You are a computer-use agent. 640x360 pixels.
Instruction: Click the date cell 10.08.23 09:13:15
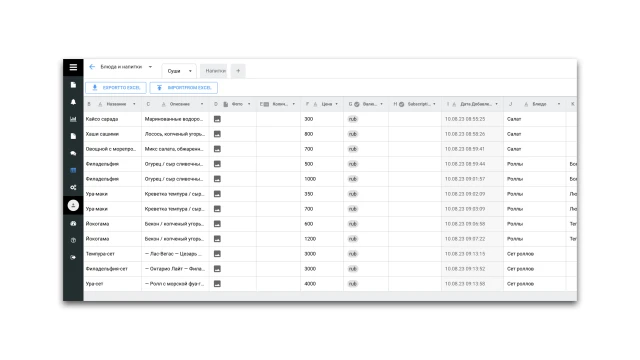(x=472, y=253)
